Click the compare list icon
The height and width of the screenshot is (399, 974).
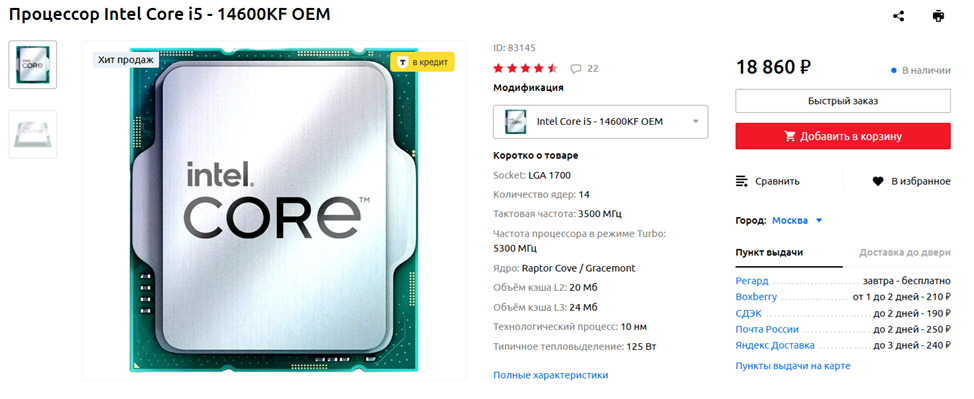742,181
